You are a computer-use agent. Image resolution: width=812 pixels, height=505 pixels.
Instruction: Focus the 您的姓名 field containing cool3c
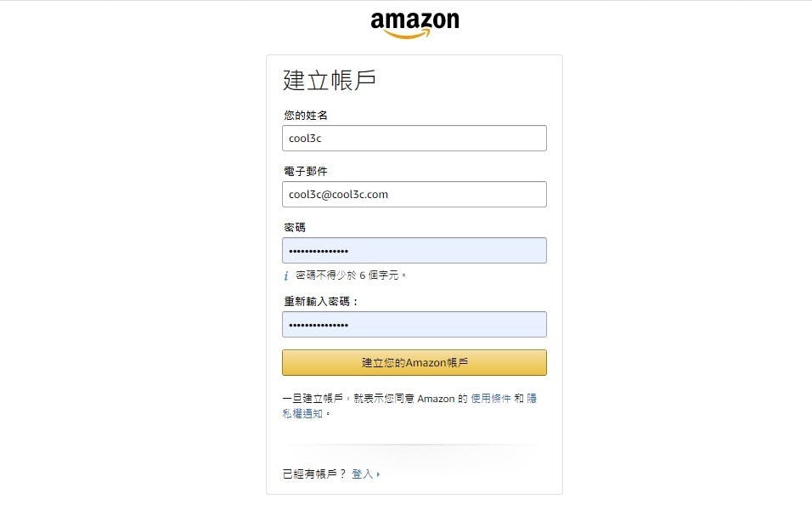click(414, 139)
